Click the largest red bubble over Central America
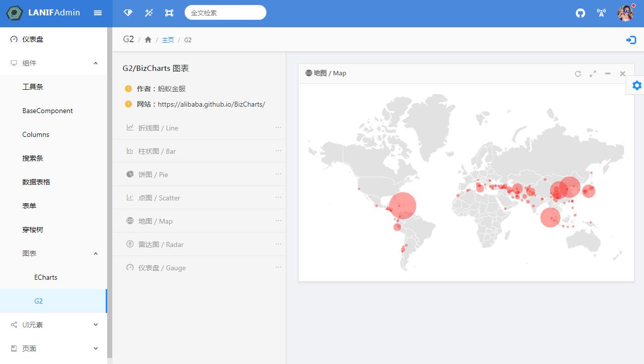This screenshot has height=364, width=644. pyautogui.click(x=403, y=205)
